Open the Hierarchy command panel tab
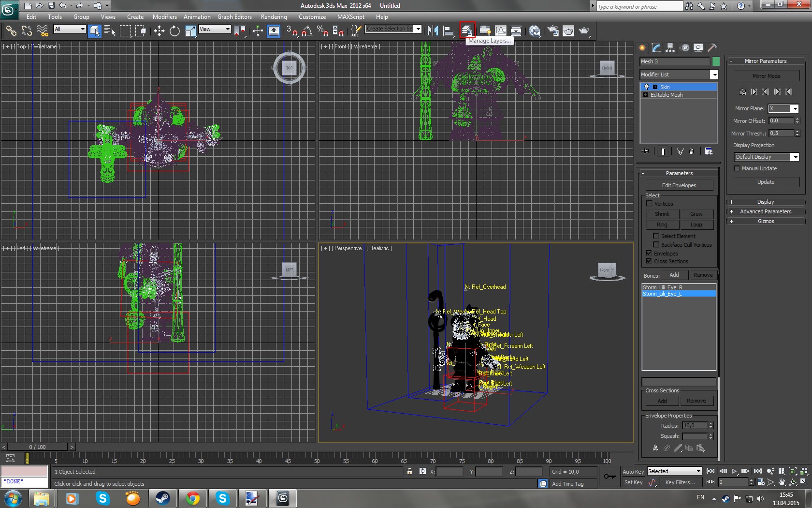812x508 pixels. (670, 48)
